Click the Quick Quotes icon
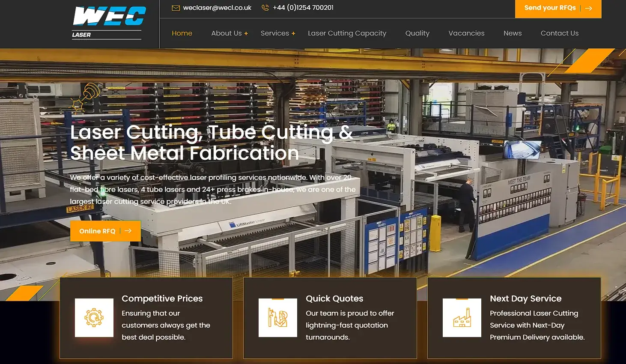Viewport: 626px width, 364px height. tap(278, 318)
